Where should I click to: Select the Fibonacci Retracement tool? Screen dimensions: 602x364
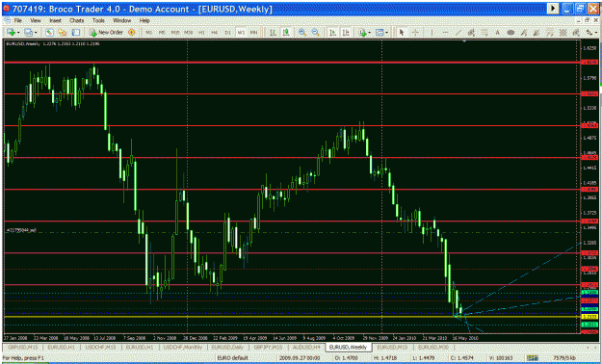(x=484, y=33)
